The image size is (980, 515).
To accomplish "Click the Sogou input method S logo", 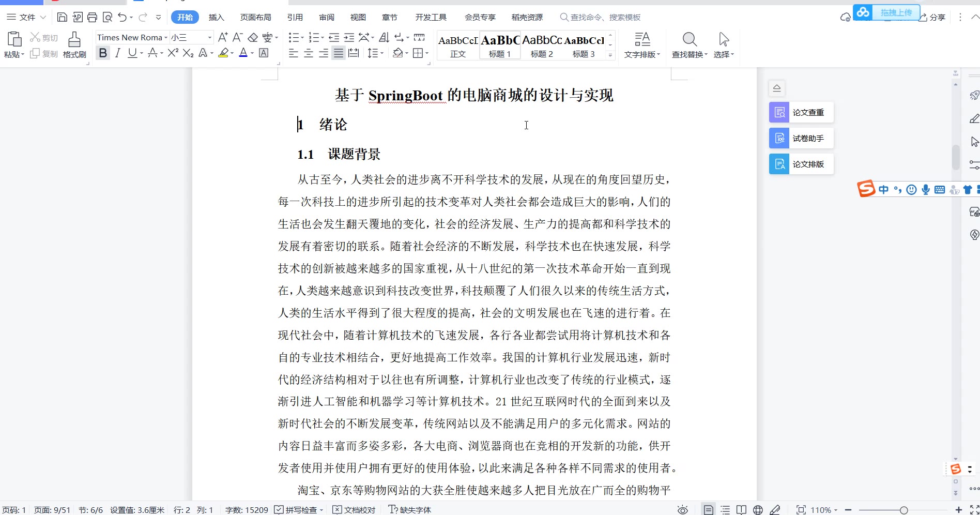I will (866, 189).
